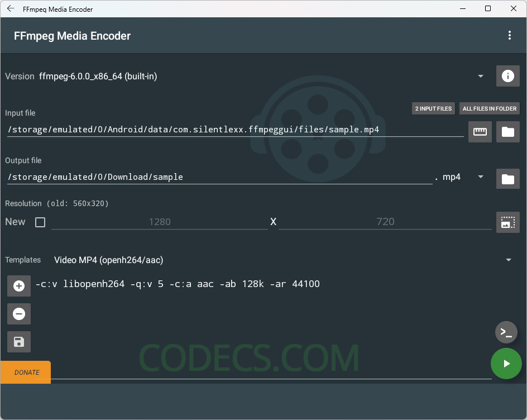Remove template with minus icon
Viewport: 527px width, 420px height.
(19, 314)
